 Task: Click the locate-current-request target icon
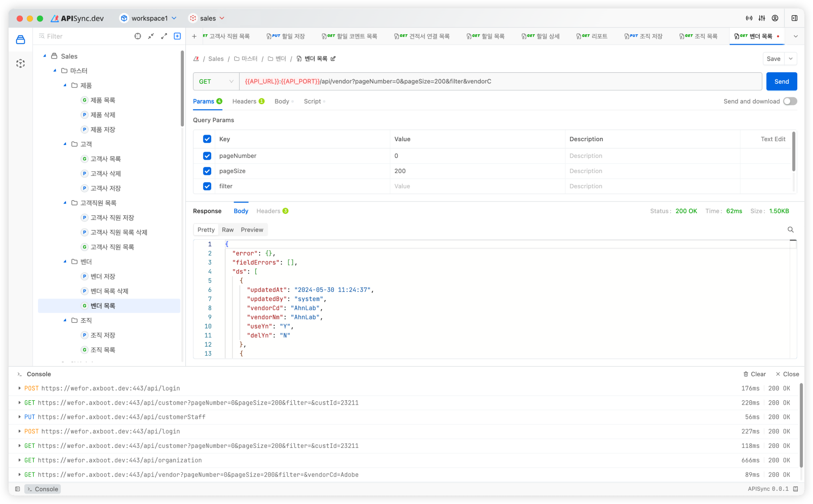pos(138,36)
